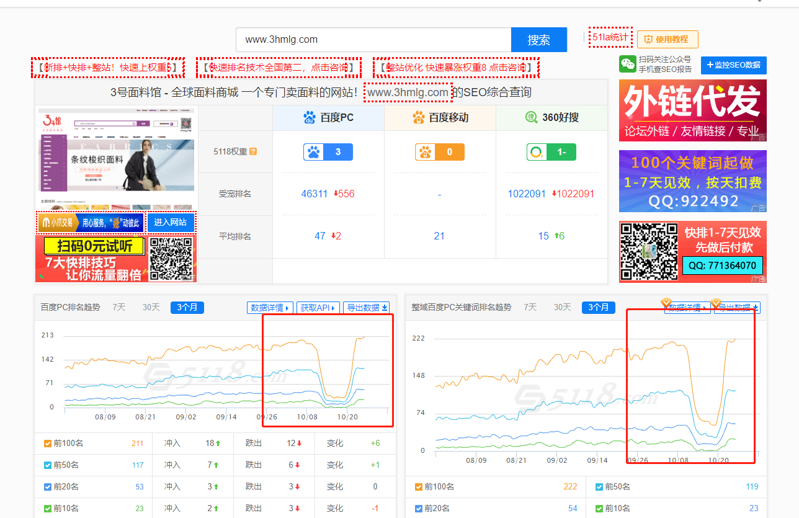Toggle 前10名 checkbox in right panel

pyautogui.click(x=599, y=508)
